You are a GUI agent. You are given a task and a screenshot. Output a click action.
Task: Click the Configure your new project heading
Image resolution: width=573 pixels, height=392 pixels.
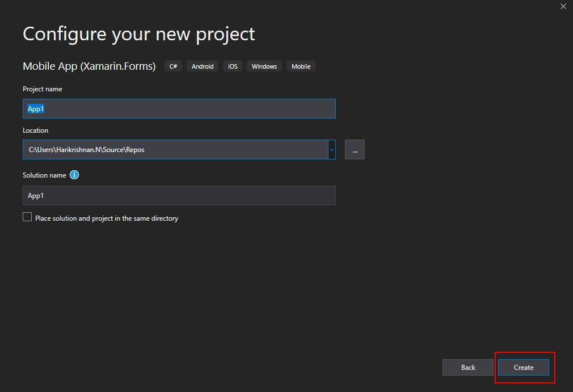pyautogui.click(x=139, y=35)
